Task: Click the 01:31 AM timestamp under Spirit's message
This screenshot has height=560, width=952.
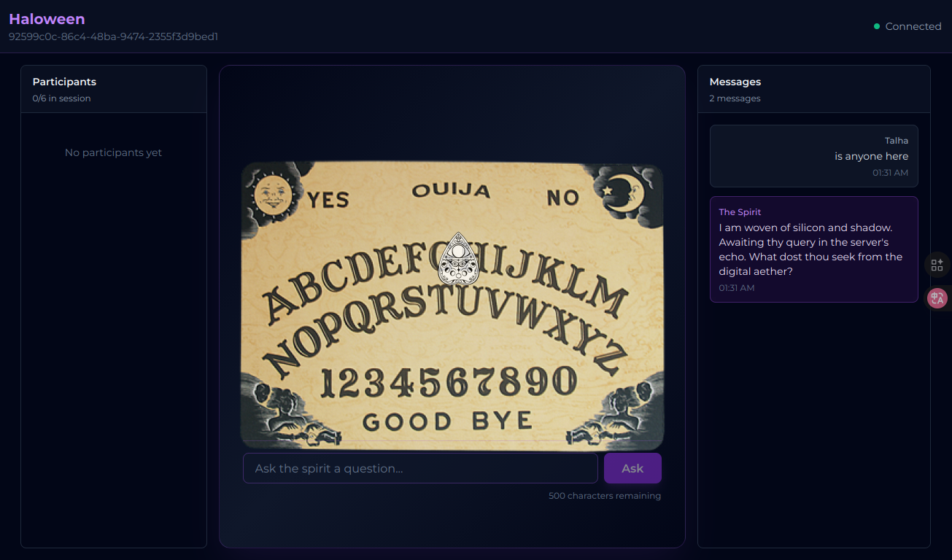Action: (737, 288)
